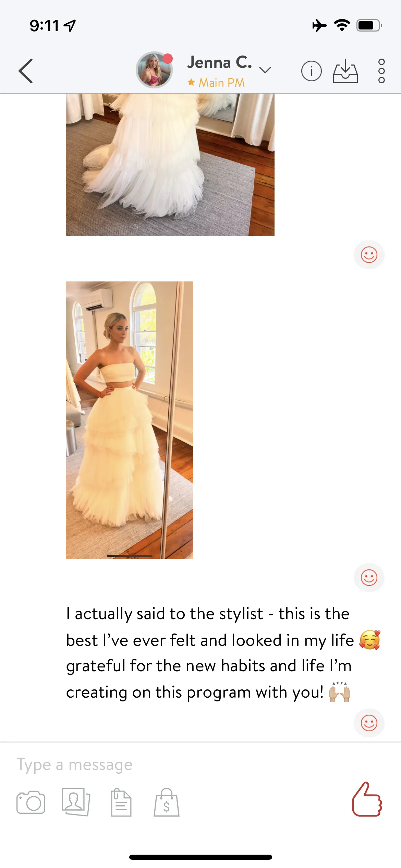Add emoji reaction to second dress photo
The image size is (401, 868).
pos(369,578)
